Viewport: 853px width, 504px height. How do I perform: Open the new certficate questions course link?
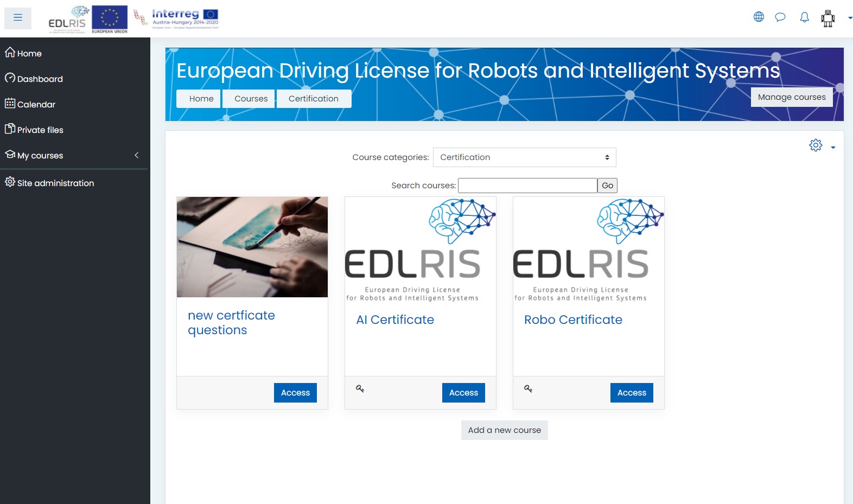(231, 323)
